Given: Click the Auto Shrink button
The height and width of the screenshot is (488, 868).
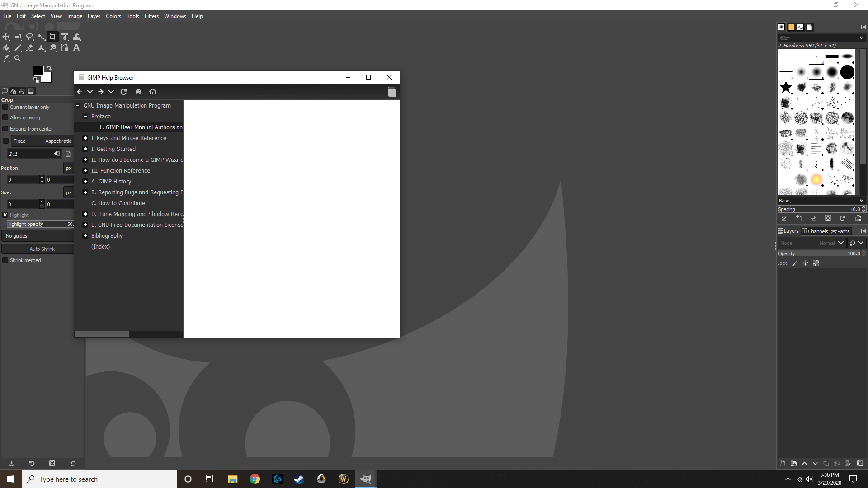Looking at the screenshot, I should click(x=42, y=249).
